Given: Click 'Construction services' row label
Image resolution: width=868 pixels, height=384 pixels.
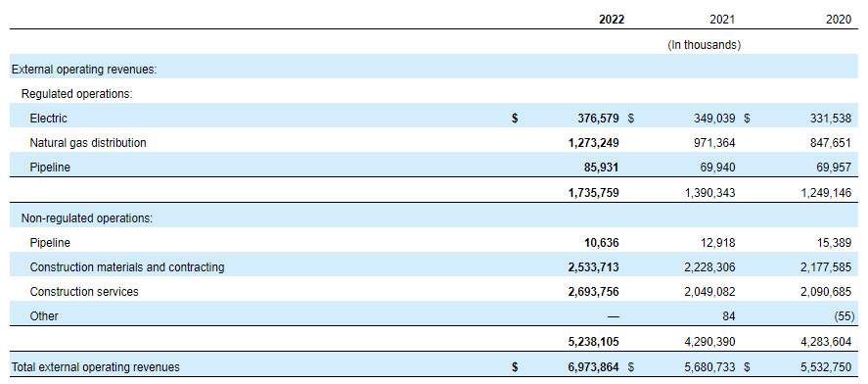Looking at the screenshot, I should click(84, 292).
